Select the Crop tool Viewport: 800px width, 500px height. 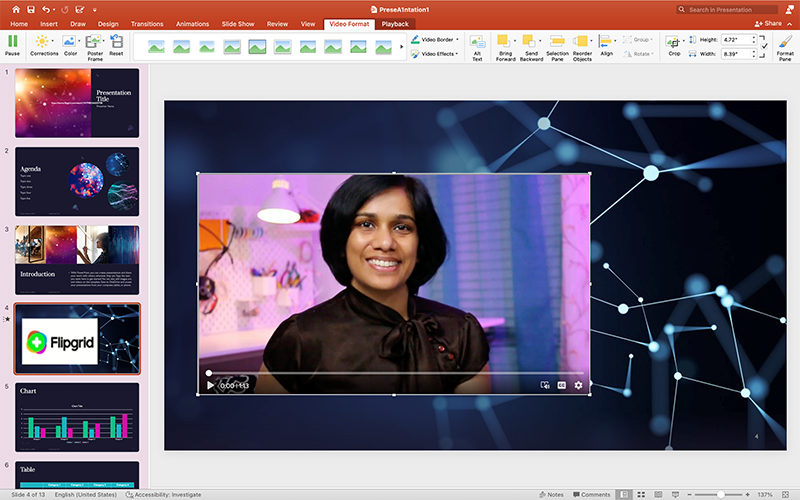pyautogui.click(x=674, y=45)
